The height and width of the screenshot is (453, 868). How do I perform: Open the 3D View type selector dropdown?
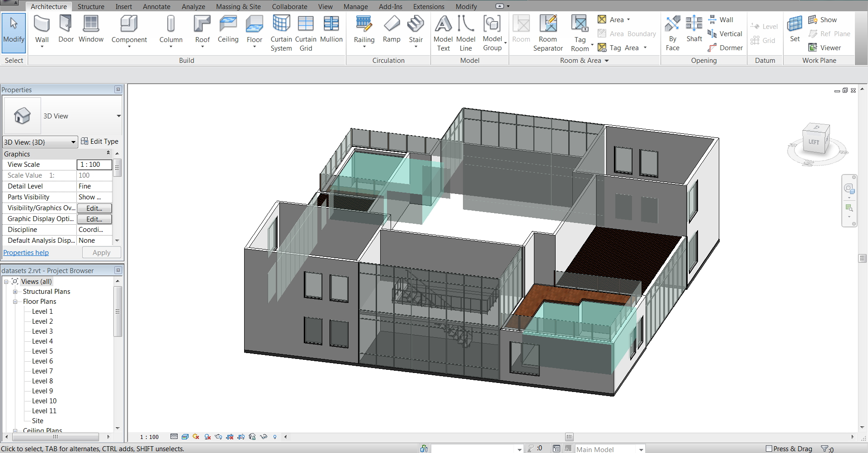(118, 116)
